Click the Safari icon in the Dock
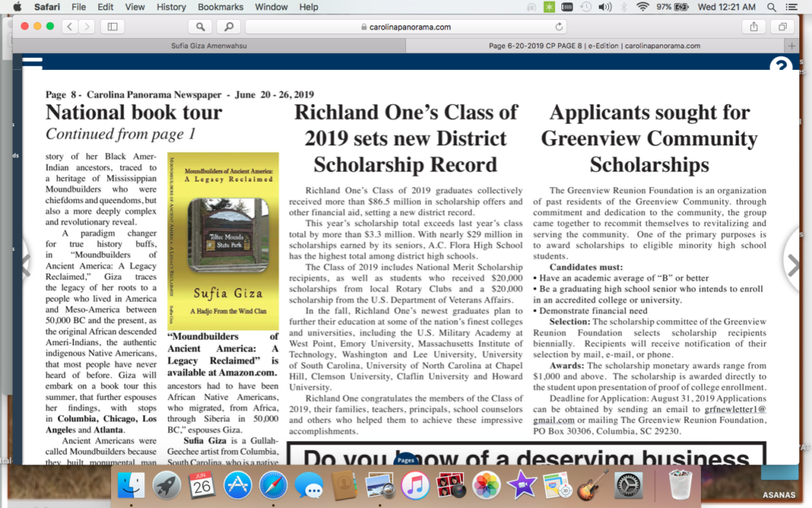 pyautogui.click(x=273, y=486)
